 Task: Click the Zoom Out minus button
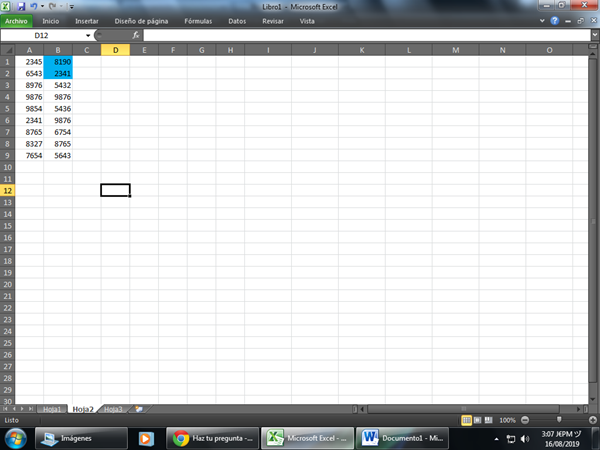[525, 420]
